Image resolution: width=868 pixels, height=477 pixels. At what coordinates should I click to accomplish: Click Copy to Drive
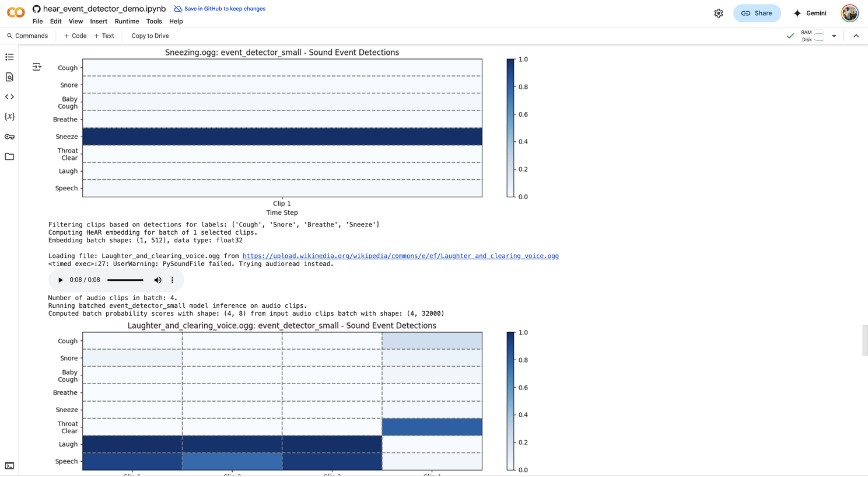(x=150, y=36)
